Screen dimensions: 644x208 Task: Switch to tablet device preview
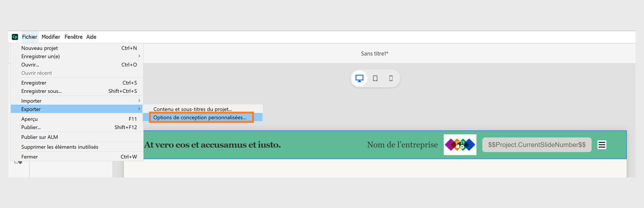[375, 78]
